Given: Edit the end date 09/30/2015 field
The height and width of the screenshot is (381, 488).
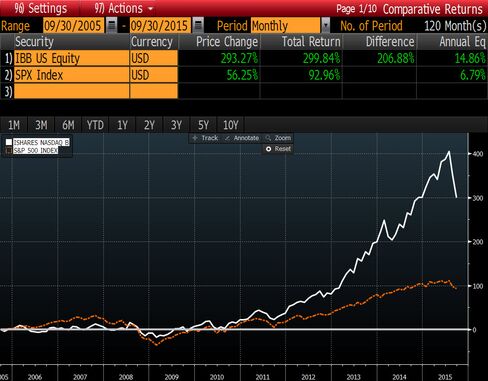Looking at the screenshot, I should (160, 25).
